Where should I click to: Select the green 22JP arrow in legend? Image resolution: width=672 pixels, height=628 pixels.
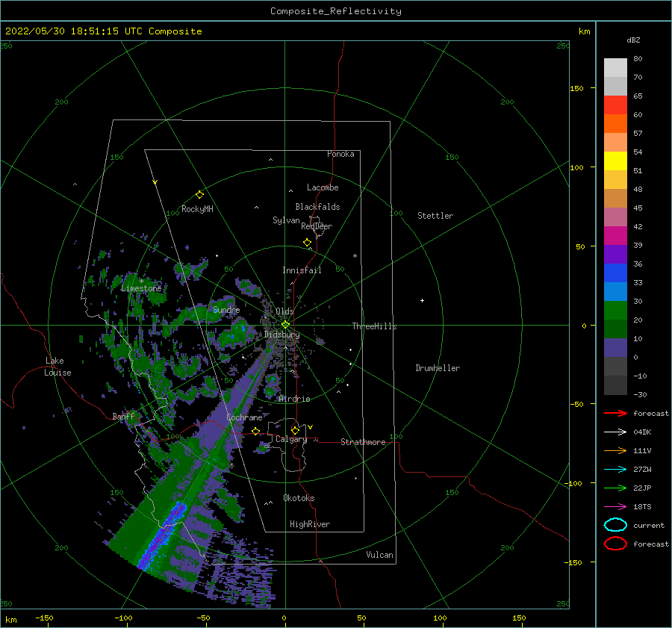coord(615,488)
